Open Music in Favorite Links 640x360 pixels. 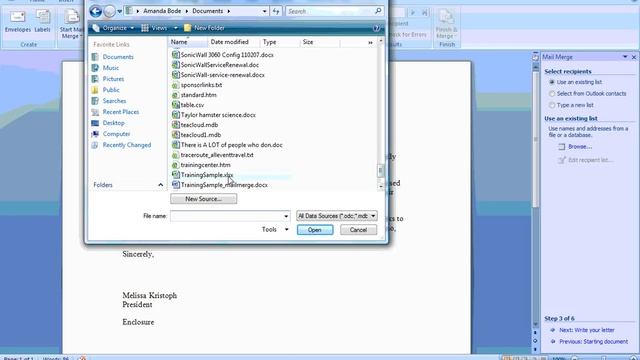coord(111,68)
